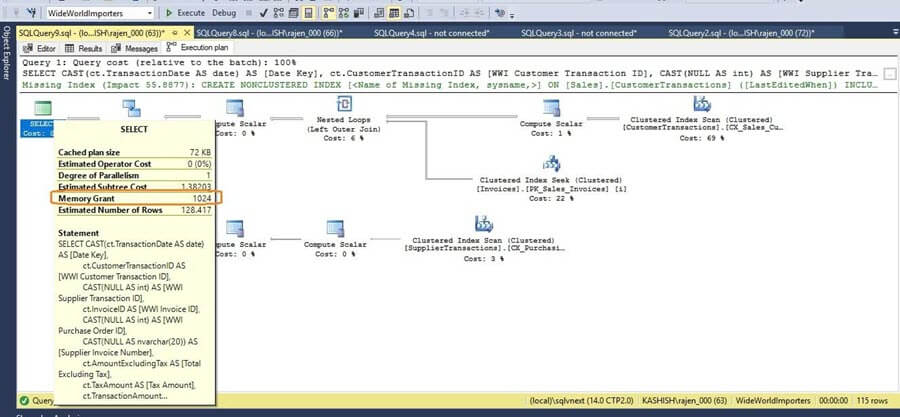Click the Missing Index suggestion text
This screenshot has width=900, height=417.
tap(449, 85)
